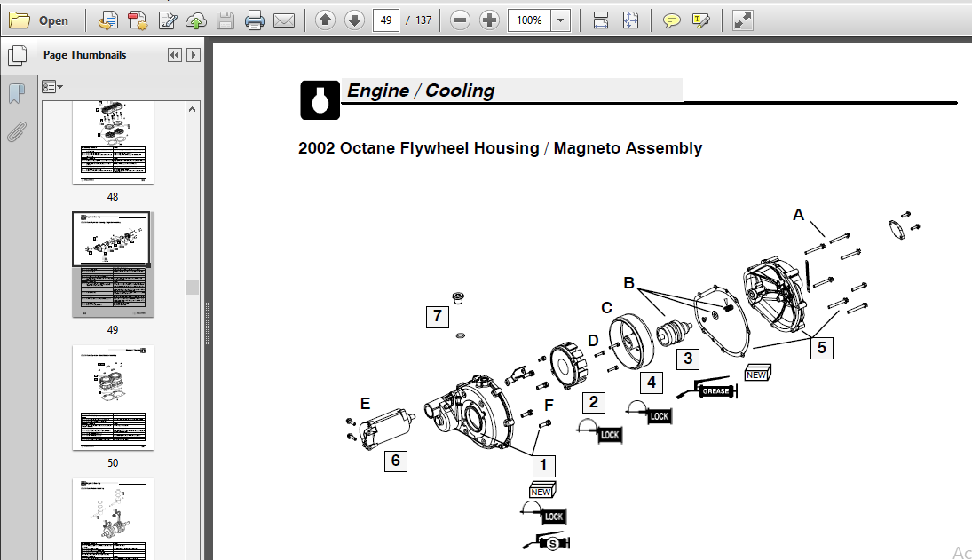Viewport: 972px width, 560px height.
Task: Click the page number field showing 49
Action: [385, 20]
